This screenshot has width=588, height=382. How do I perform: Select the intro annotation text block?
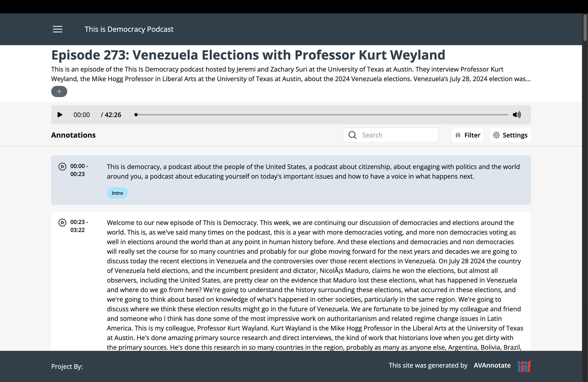pyautogui.click(x=313, y=171)
